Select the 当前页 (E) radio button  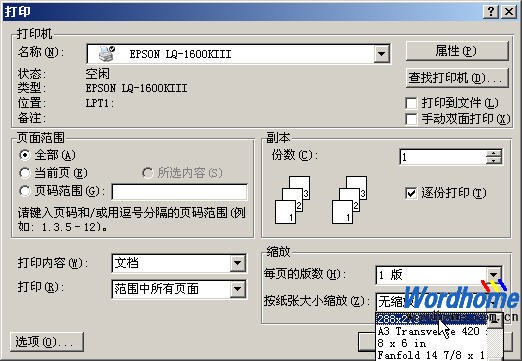[25, 173]
